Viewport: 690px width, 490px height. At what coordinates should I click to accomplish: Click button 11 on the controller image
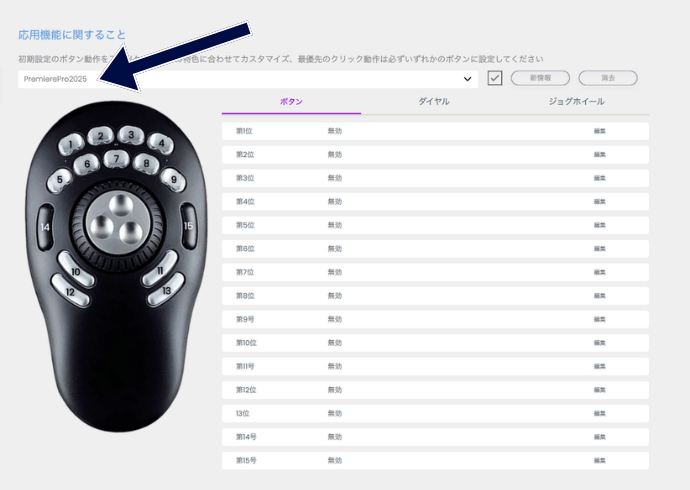pos(160,270)
